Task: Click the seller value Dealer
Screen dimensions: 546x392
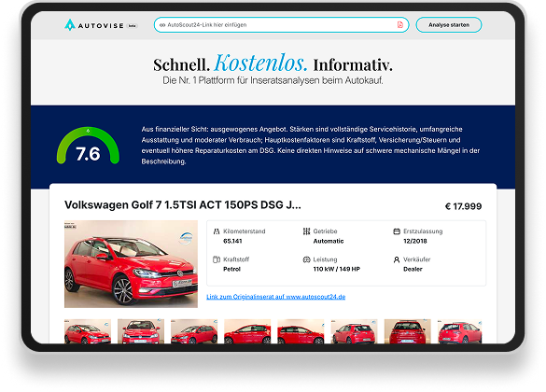Action: [x=413, y=269]
